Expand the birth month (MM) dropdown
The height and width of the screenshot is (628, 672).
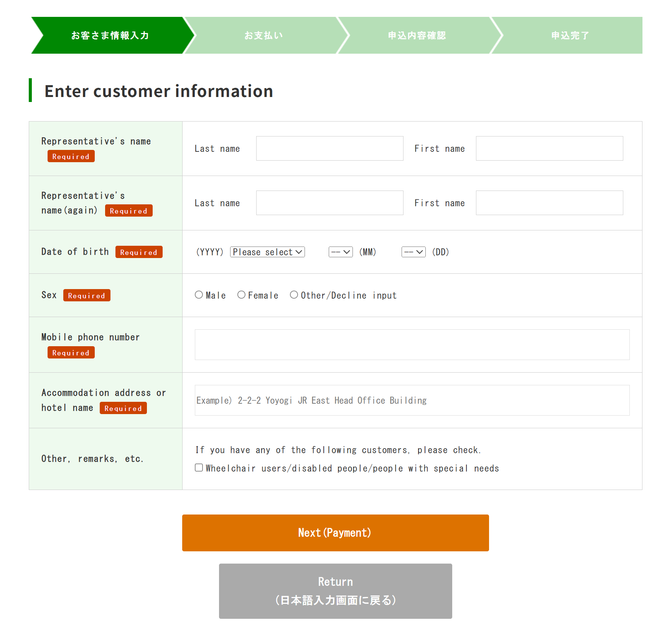click(340, 252)
